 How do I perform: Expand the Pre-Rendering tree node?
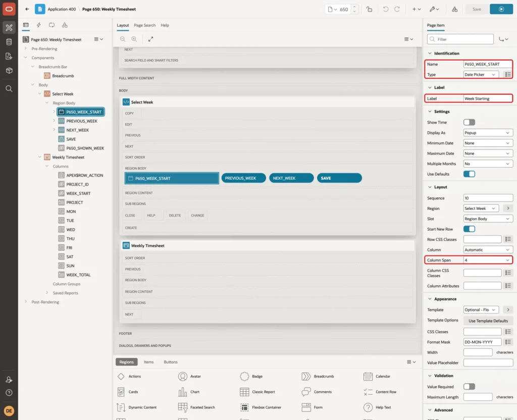[26, 48]
